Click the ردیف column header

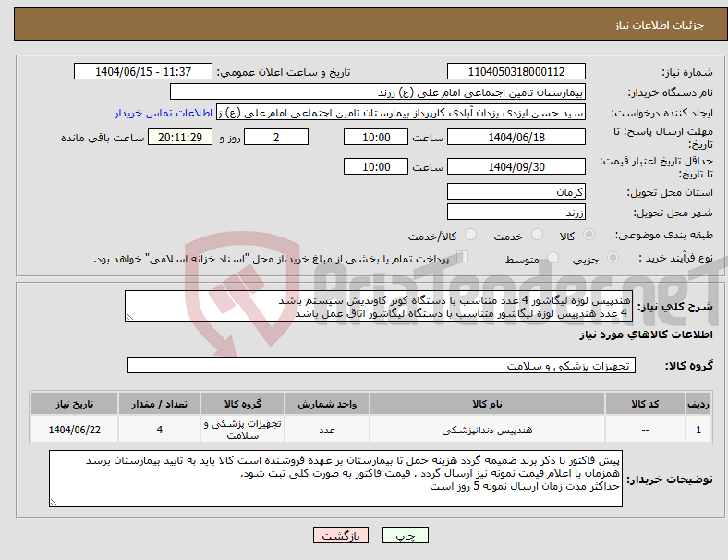tap(698, 404)
